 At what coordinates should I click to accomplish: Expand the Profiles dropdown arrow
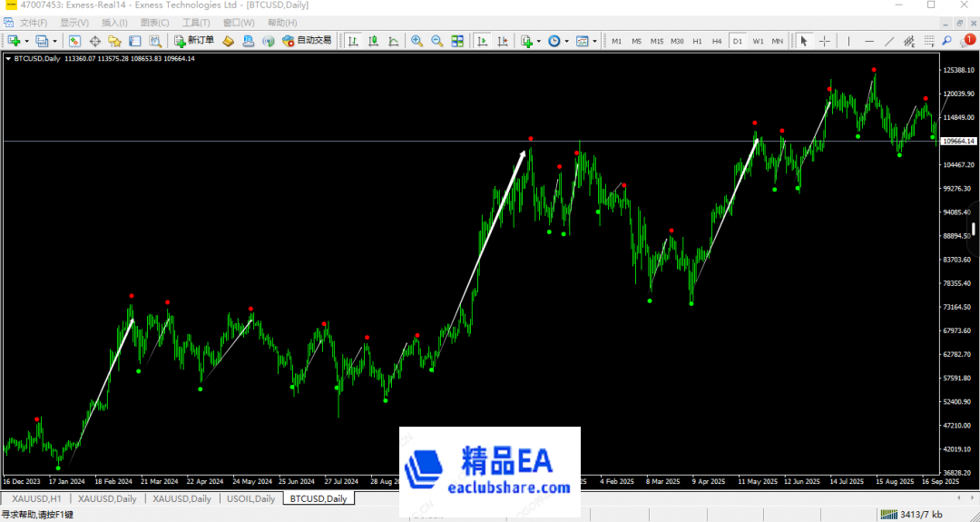(x=55, y=41)
